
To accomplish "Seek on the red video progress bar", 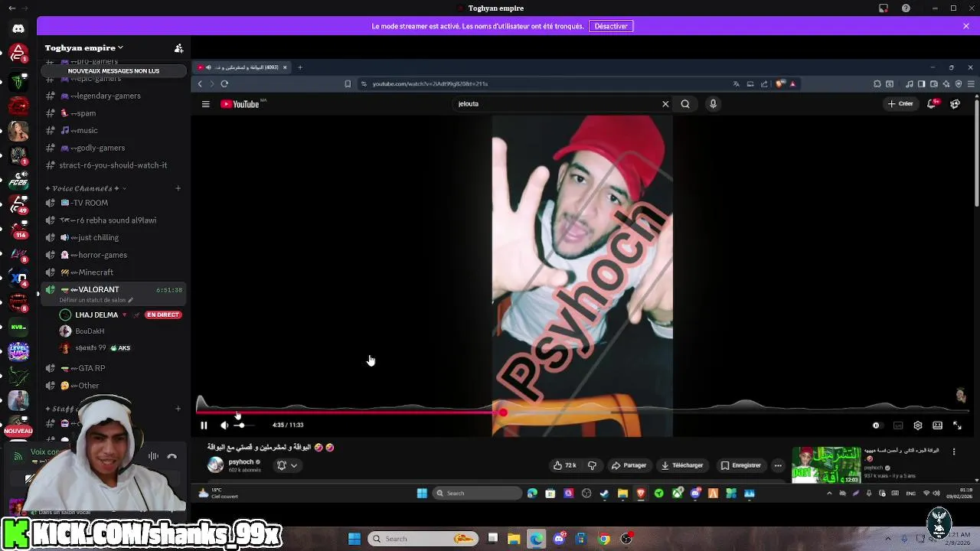I will pos(582,413).
